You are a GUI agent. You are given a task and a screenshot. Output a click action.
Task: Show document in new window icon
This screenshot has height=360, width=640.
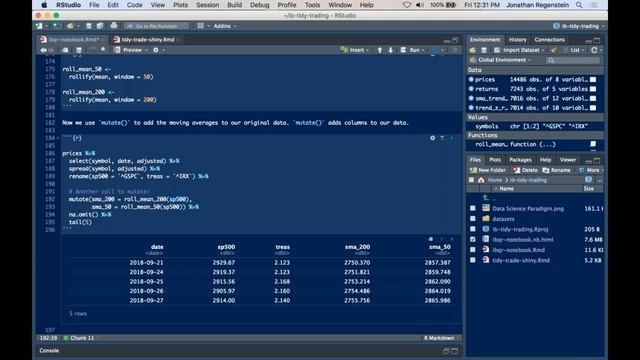[x=65, y=50]
